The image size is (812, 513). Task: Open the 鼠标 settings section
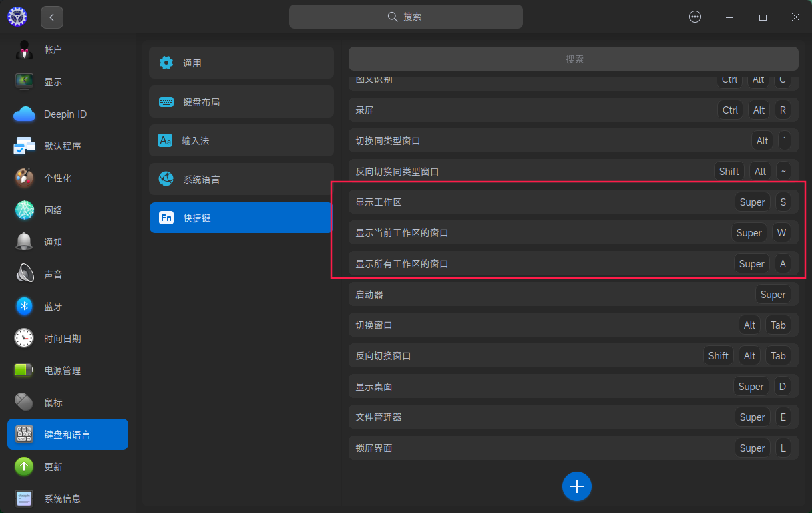click(67, 402)
